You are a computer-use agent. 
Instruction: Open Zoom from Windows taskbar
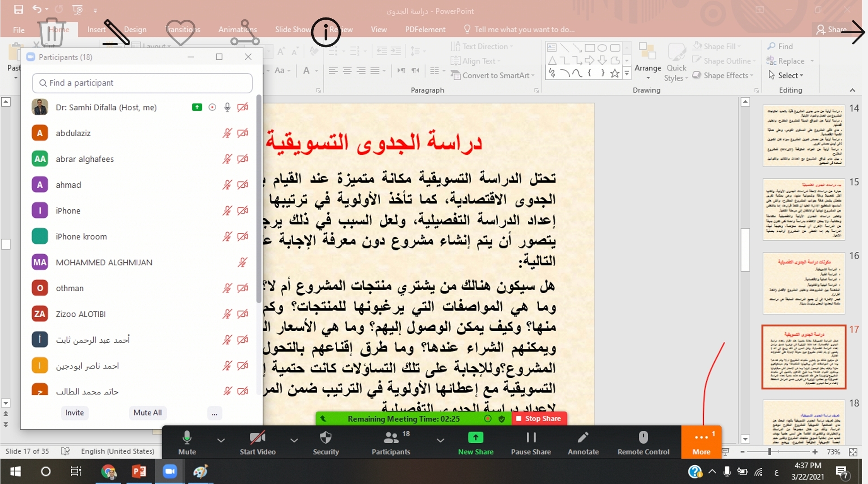click(169, 471)
